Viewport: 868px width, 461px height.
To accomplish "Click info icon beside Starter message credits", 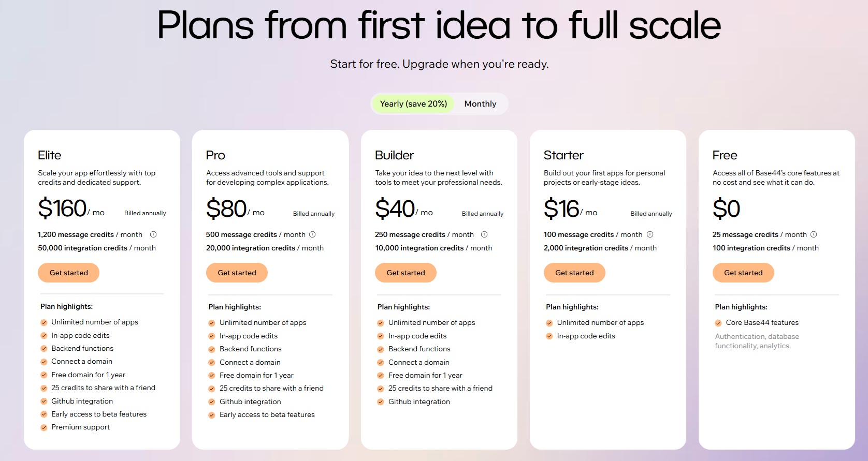I will tap(650, 234).
